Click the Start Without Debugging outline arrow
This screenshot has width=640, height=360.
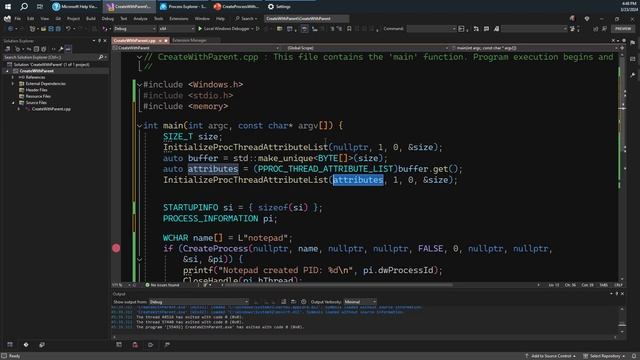click(x=258, y=29)
